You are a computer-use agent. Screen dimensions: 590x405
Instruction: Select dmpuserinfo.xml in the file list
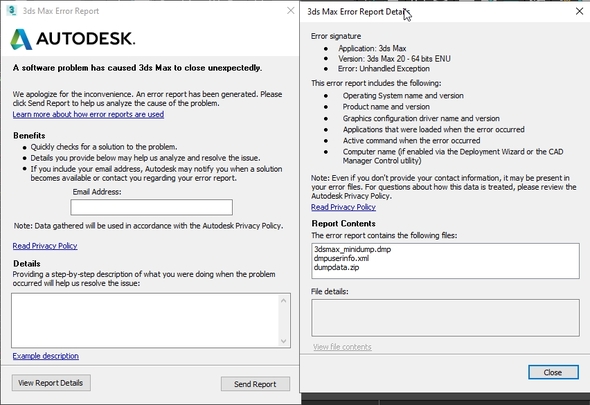pyautogui.click(x=341, y=258)
